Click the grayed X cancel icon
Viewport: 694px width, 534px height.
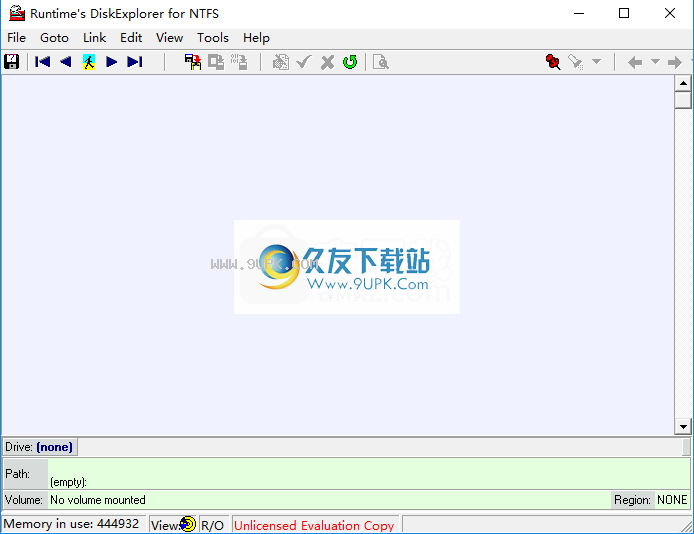click(328, 62)
